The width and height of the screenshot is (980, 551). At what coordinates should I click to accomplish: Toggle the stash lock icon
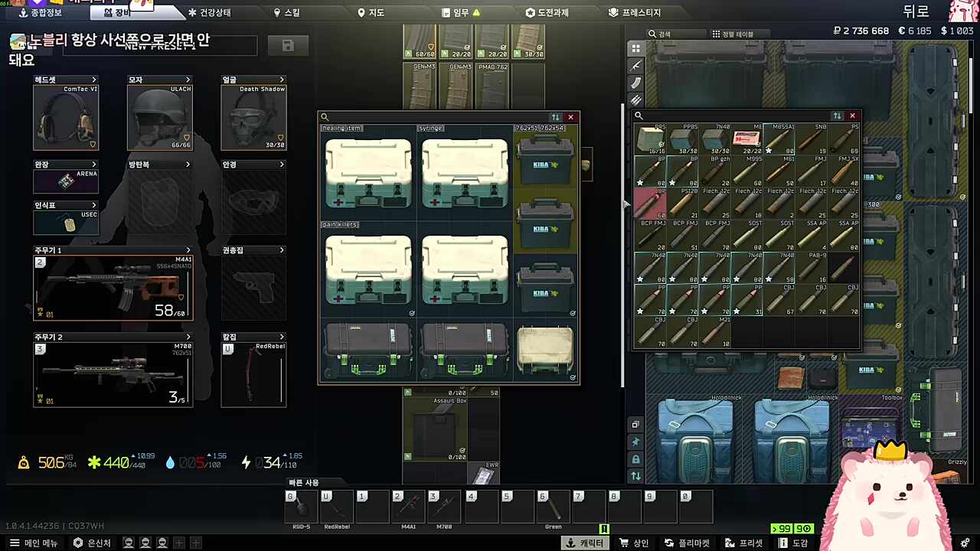click(635, 459)
